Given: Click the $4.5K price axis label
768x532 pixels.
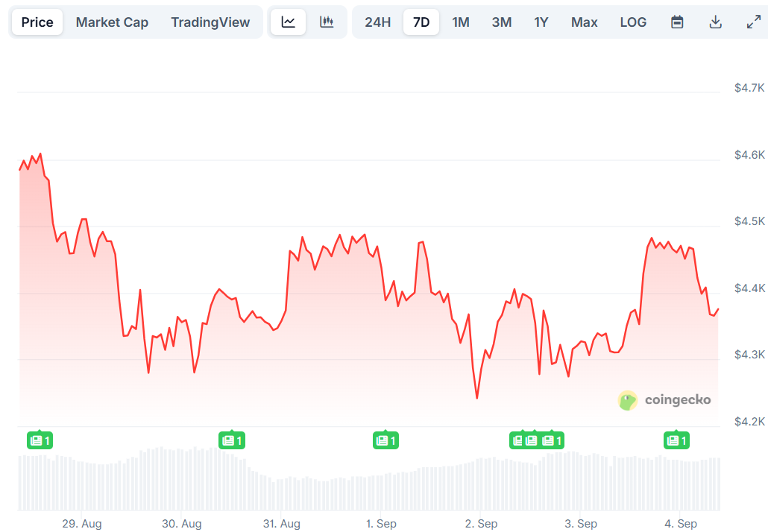Looking at the screenshot, I should (749, 221).
